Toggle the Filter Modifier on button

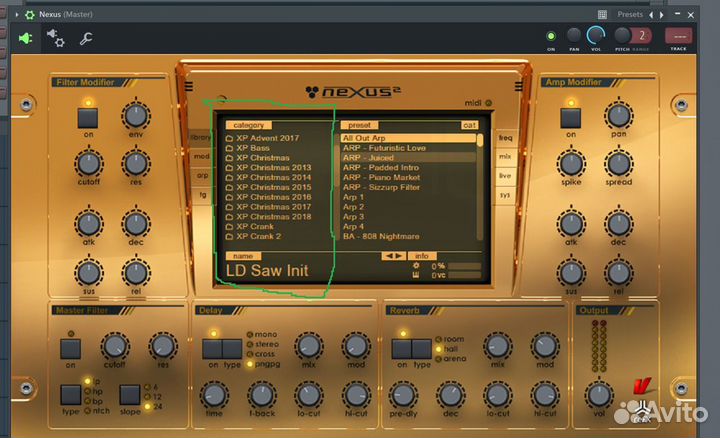tap(88, 118)
